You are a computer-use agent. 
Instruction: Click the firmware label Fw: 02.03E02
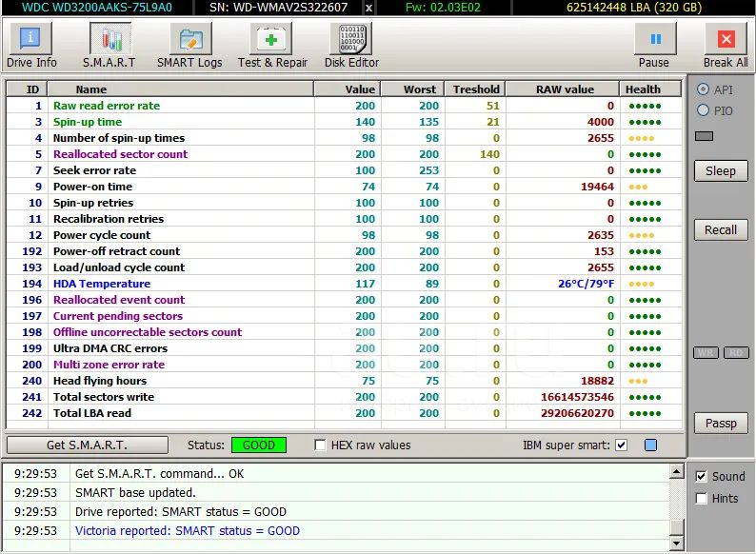[x=443, y=8]
